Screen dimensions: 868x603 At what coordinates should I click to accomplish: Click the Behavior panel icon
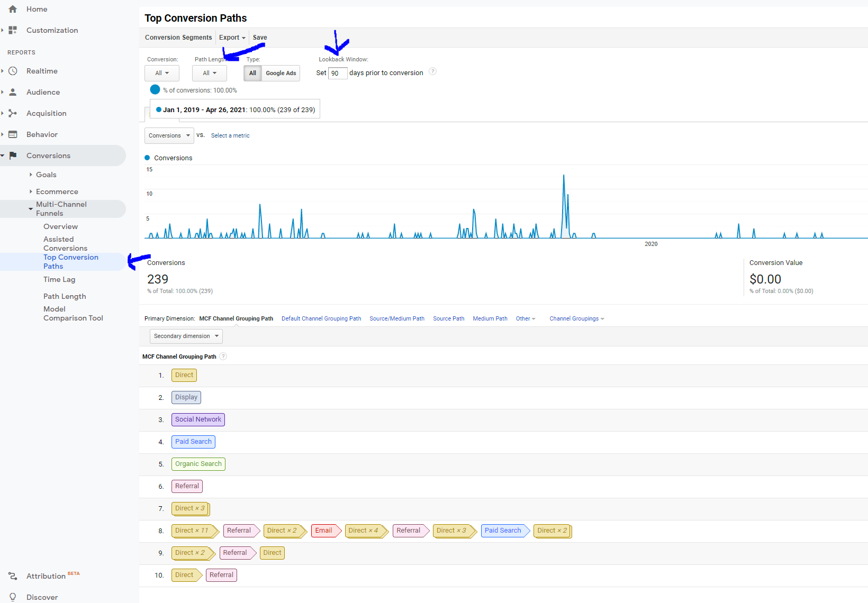point(13,134)
